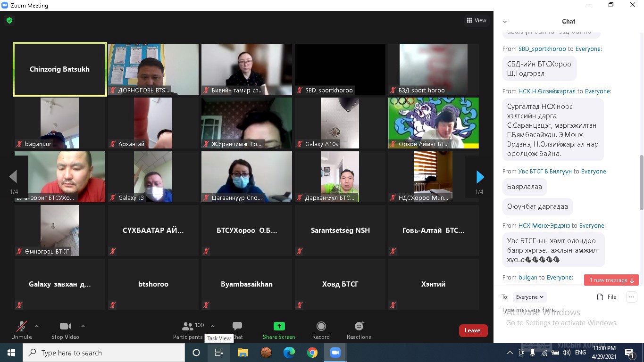Open notification center icon
Image resolution: width=644 pixels, height=362 pixels.
click(630, 353)
